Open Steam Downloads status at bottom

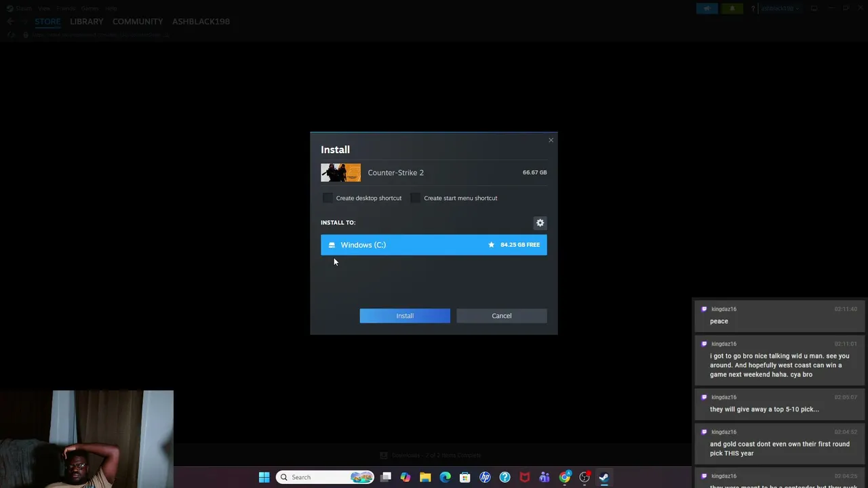pos(431,455)
